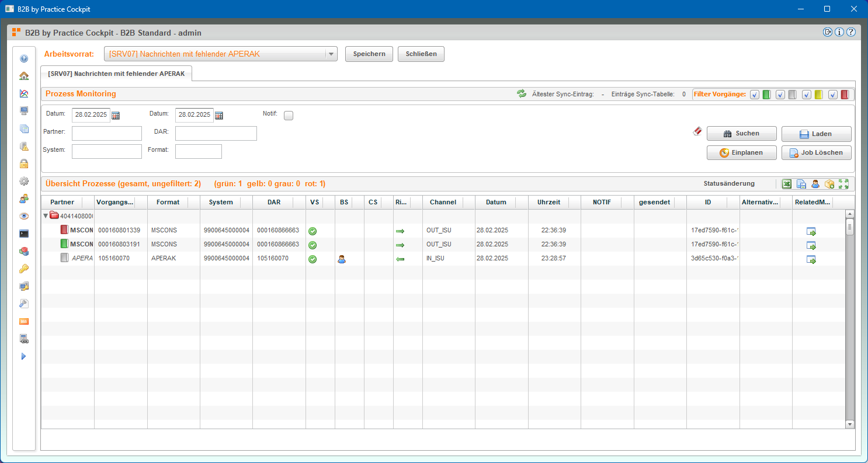The height and width of the screenshot is (463, 868).
Task: Click the padlock sidebar icon
Action: tap(24, 163)
